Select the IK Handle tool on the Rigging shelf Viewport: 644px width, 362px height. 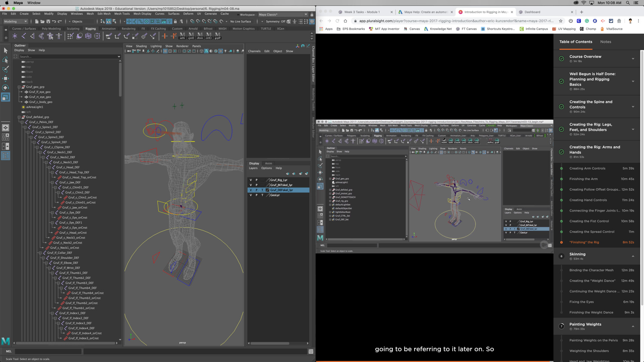pyautogui.click(x=23, y=36)
